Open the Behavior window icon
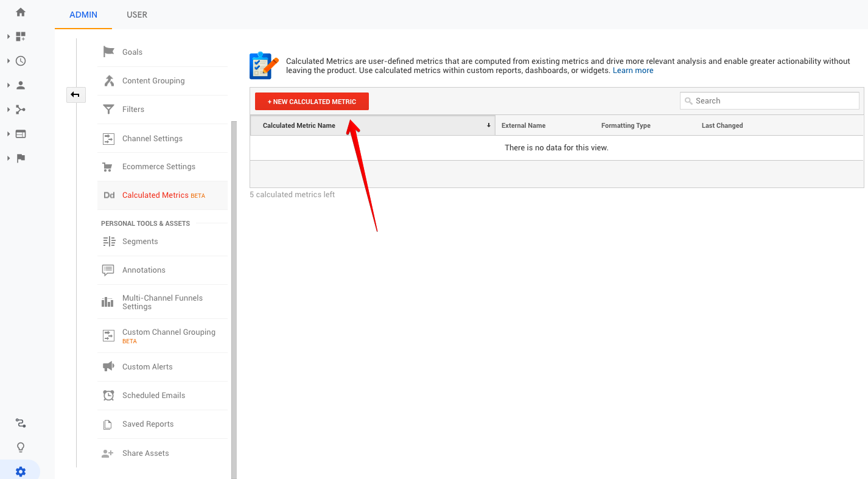Viewport: 868px width, 479px height. (x=21, y=134)
